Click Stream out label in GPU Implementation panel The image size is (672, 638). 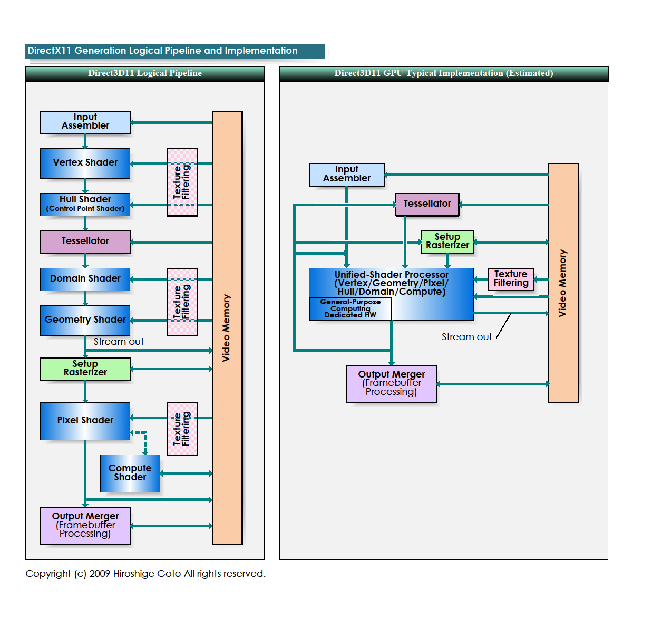pos(466,337)
